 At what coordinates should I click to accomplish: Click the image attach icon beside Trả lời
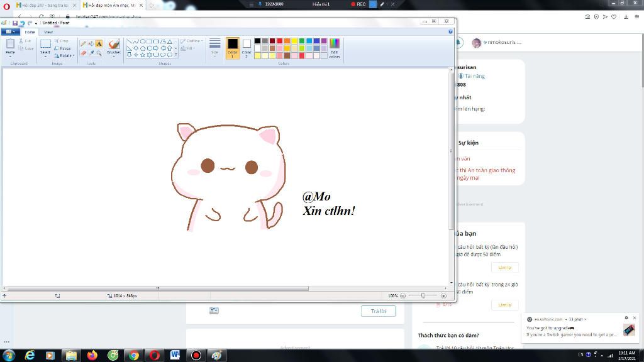click(x=214, y=310)
